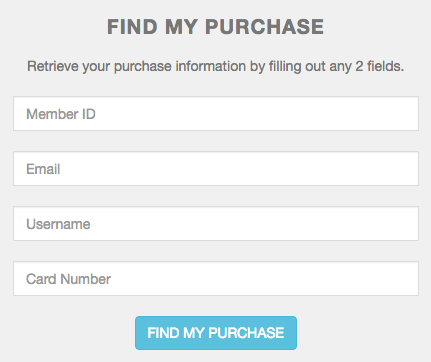
Task: Activate the last form field, Card Number
Action: click(216, 279)
